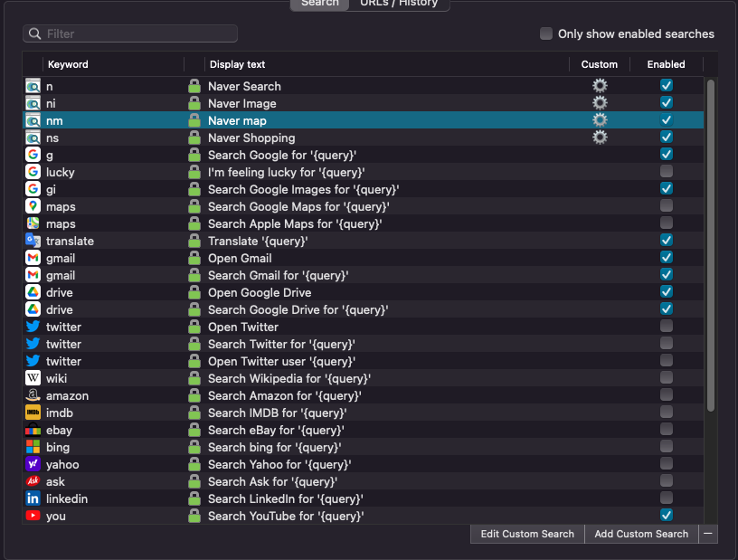Screen dimensions: 738x560
Task: Click the gear icon for Naver Search
Action: (600, 86)
